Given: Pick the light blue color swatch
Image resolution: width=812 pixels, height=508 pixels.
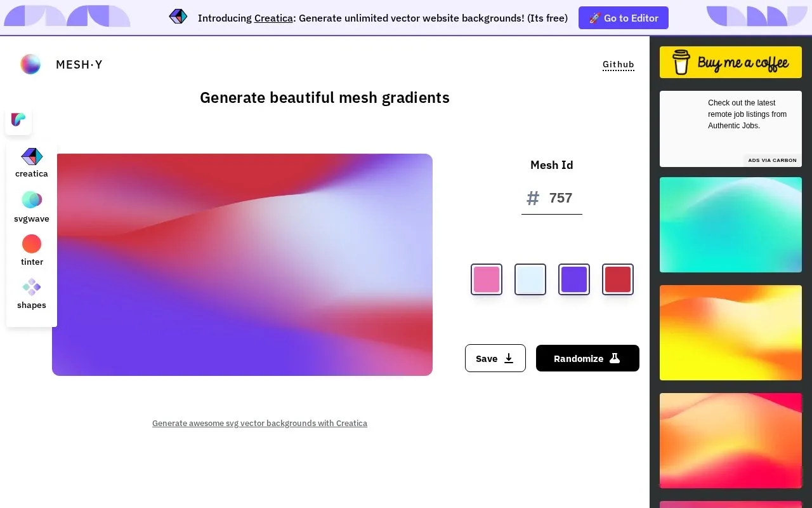Looking at the screenshot, I should 530,279.
